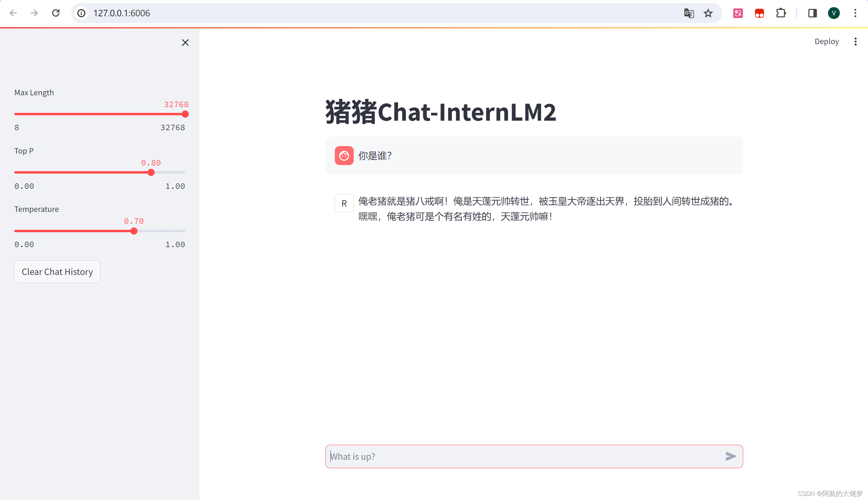Click the 猪猪Chat-InternLM2 heading
This screenshot has height=500, width=868.
[x=441, y=112]
